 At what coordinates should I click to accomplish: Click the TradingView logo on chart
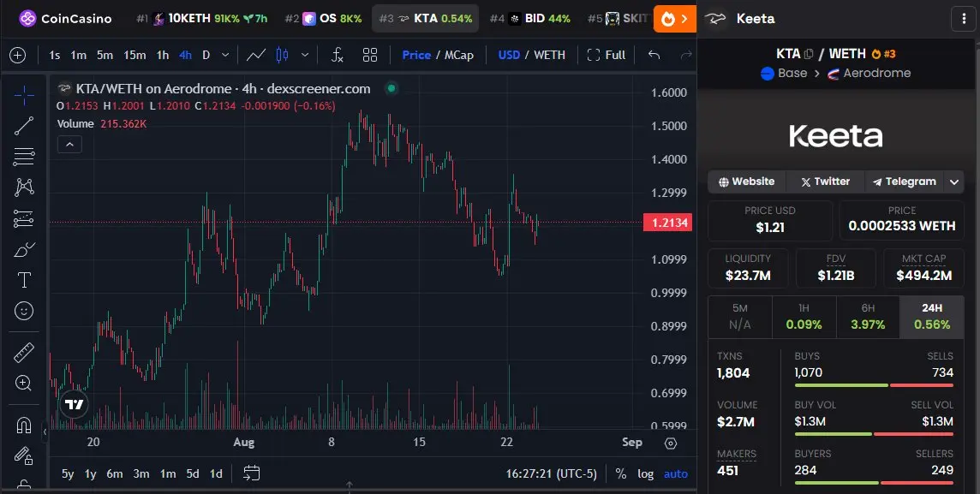[75, 405]
